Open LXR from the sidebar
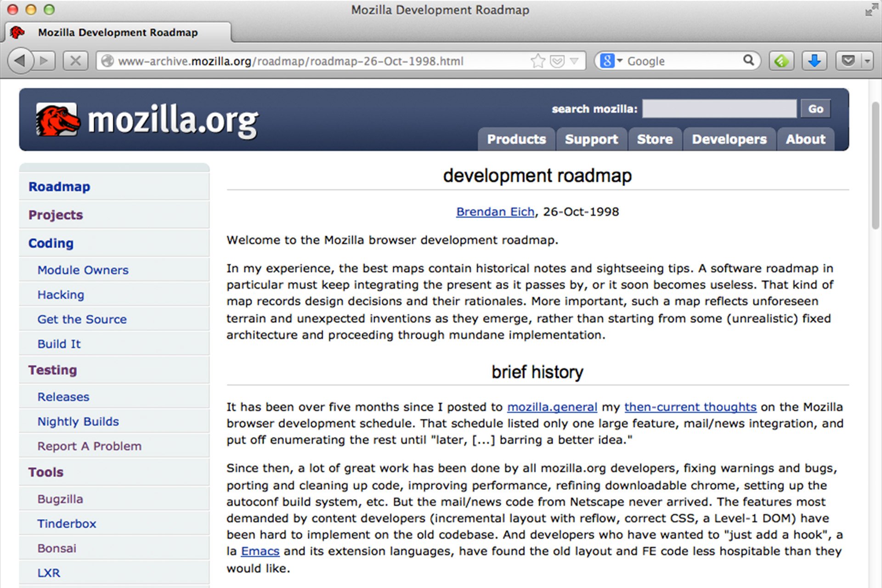The image size is (882, 588). click(x=49, y=573)
